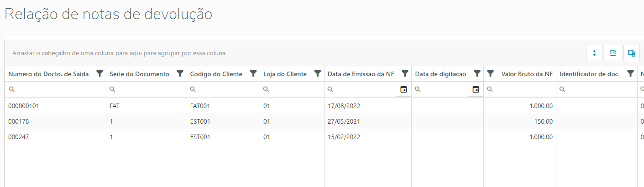This screenshot has height=187, width=644.
Task: Open Identificador de doc. filter funnel
Action: click(630, 73)
